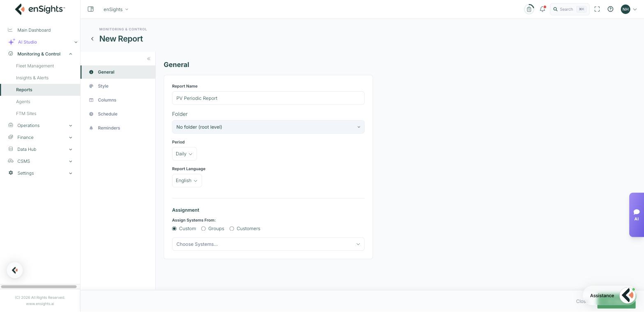This screenshot has height=312, width=644.
Task: Switch to the Reminders section
Action: click(118, 128)
